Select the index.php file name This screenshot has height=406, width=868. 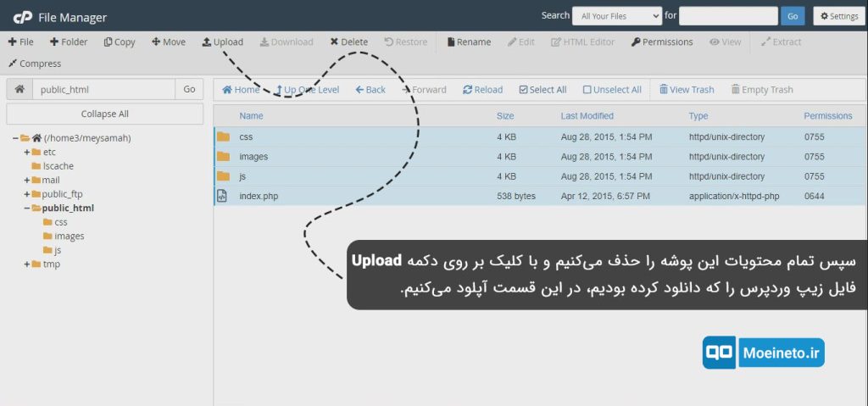(x=259, y=196)
